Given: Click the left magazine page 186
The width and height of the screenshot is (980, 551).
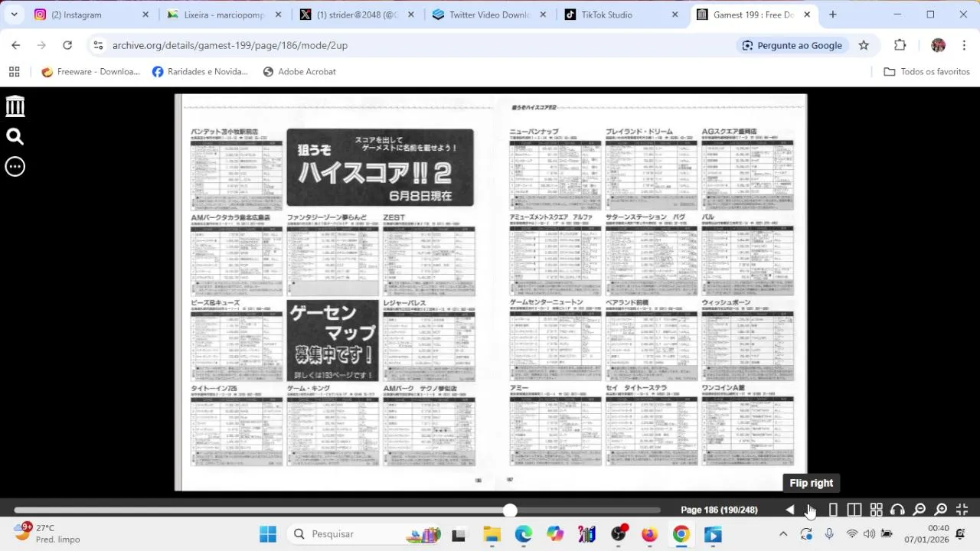Looking at the screenshot, I should [333, 292].
